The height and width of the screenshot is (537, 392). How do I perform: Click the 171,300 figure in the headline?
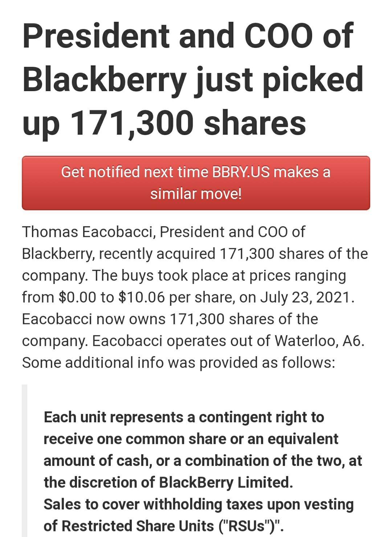coord(132,123)
